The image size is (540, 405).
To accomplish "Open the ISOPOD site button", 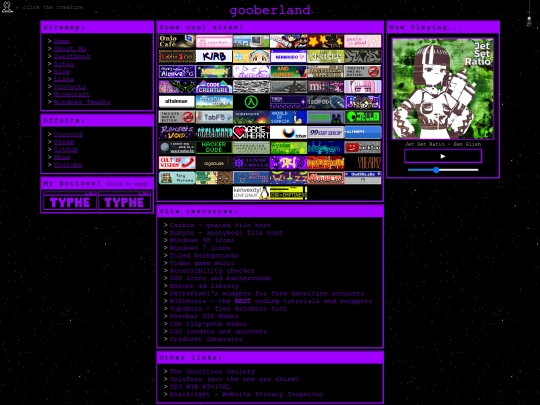I will pos(325,102).
